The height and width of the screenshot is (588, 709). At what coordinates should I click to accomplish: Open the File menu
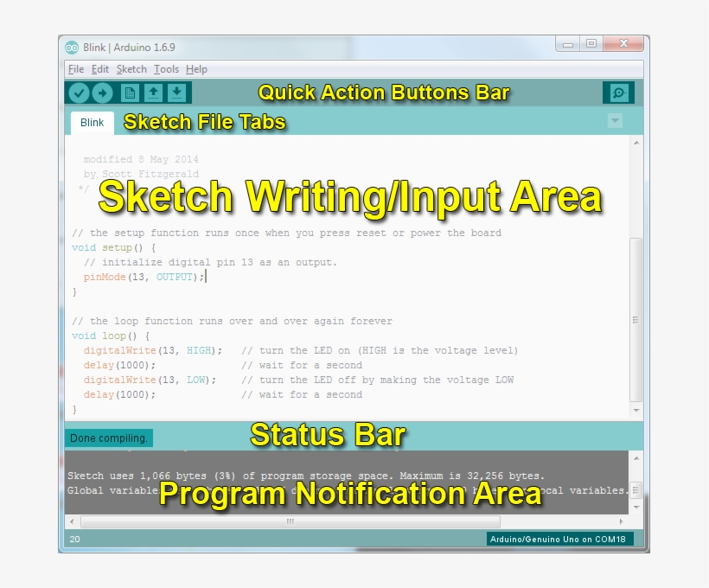[75, 68]
